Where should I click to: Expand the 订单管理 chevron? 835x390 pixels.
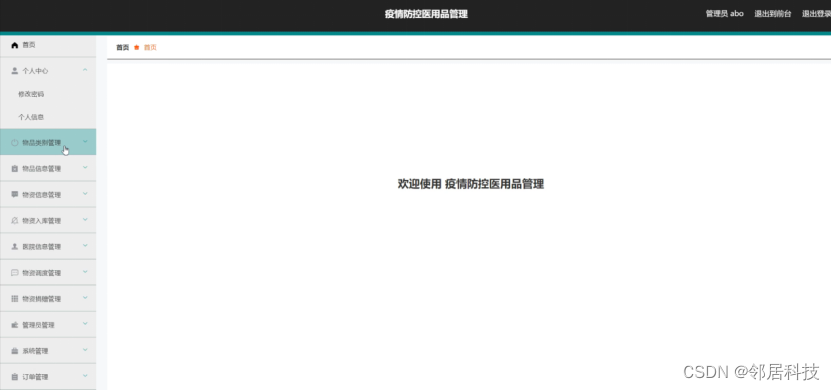(85, 376)
